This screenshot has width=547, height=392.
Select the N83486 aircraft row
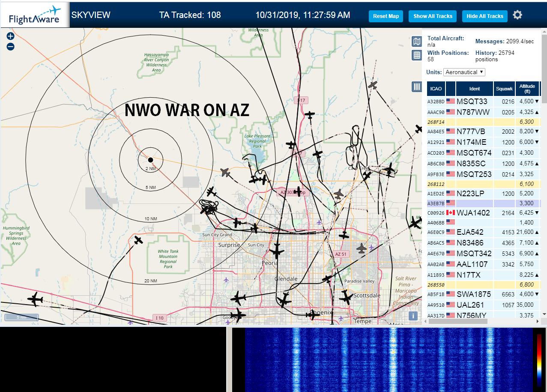point(484,243)
